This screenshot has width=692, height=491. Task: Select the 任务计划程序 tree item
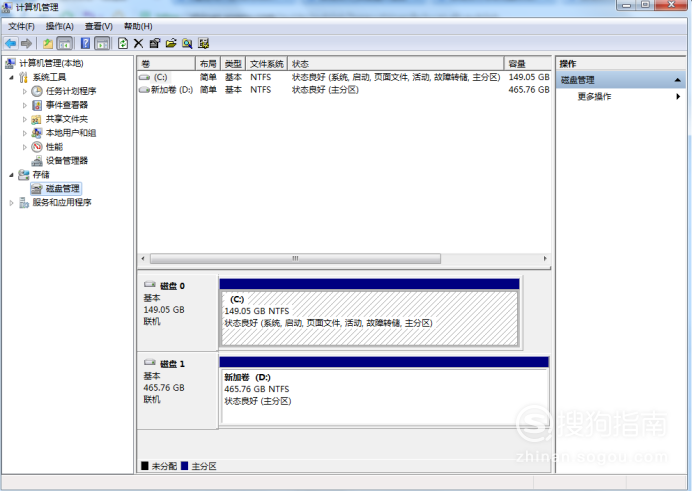[x=71, y=91]
